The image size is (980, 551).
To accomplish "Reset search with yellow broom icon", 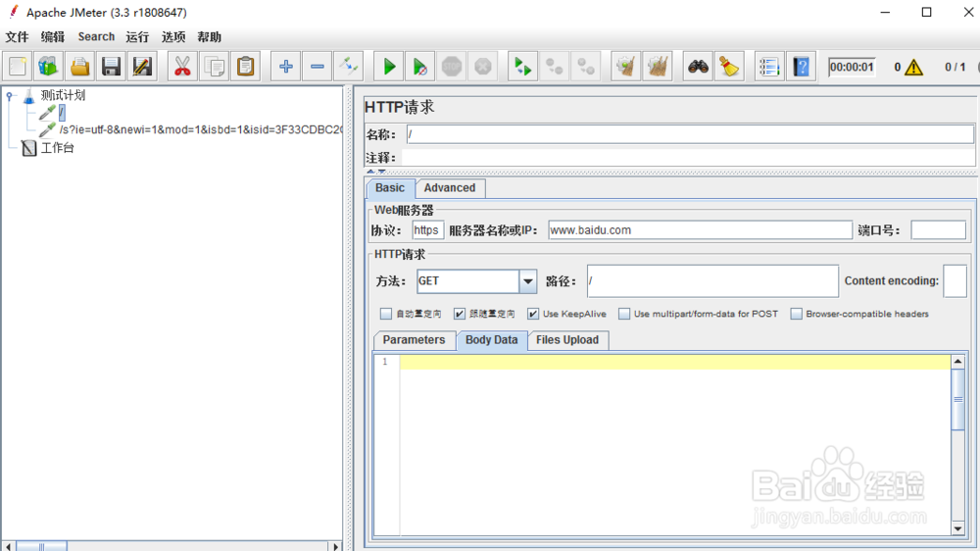I will click(729, 67).
